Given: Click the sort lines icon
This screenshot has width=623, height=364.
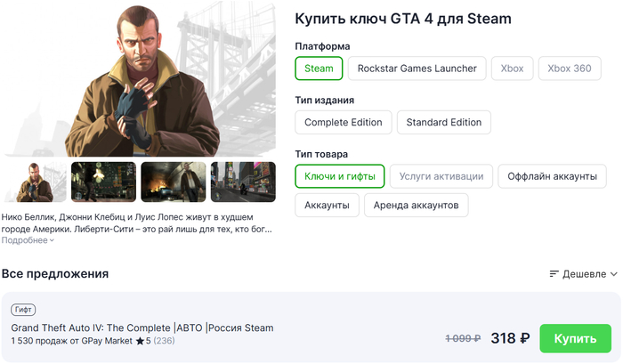Looking at the screenshot, I should [554, 274].
